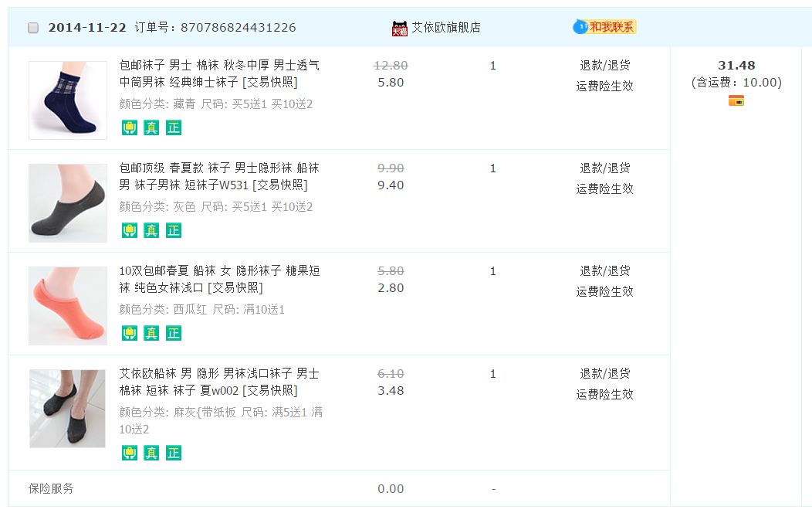Open the navy blue sock thumbnail
The width and height of the screenshot is (812, 513).
pyautogui.click(x=68, y=100)
